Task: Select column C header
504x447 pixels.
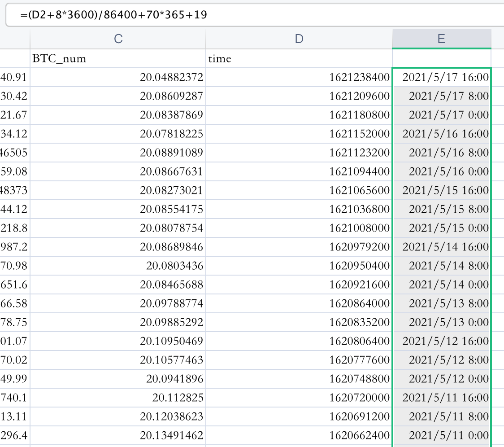Action: point(118,39)
